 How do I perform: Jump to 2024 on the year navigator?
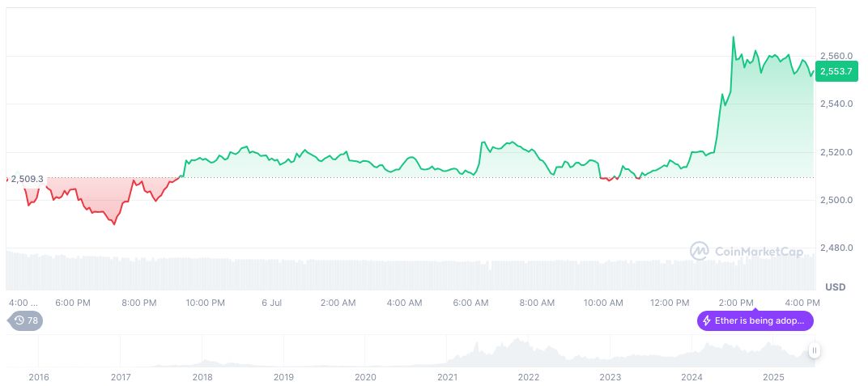(x=691, y=377)
